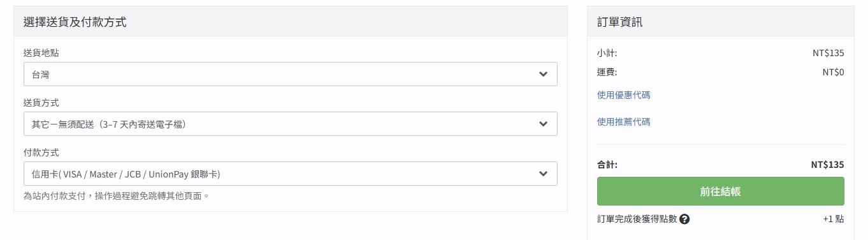Click the 付款方式 field label
The width and height of the screenshot is (868, 240).
coord(41,153)
